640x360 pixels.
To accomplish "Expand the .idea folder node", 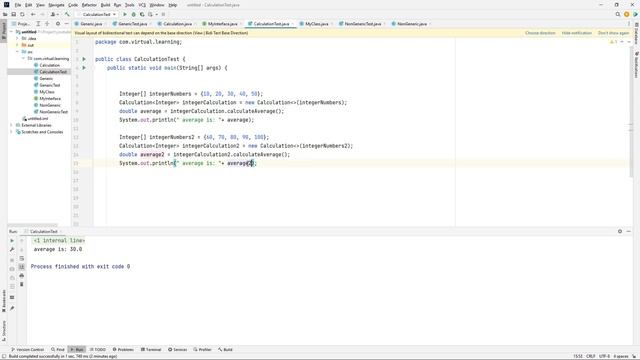I will tap(17, 38).
